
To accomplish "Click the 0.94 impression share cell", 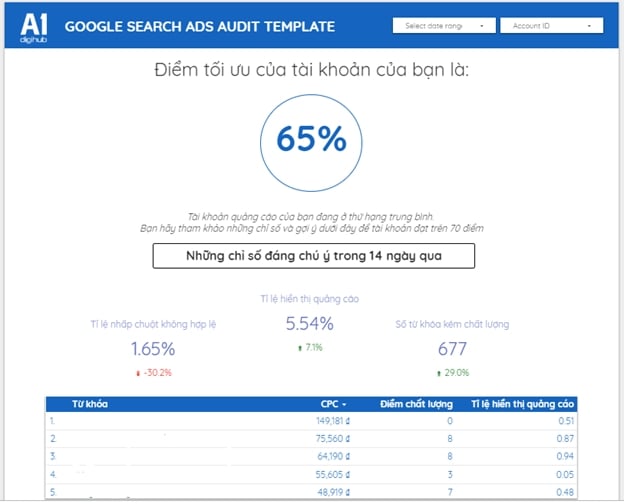I will coord(566,456).
